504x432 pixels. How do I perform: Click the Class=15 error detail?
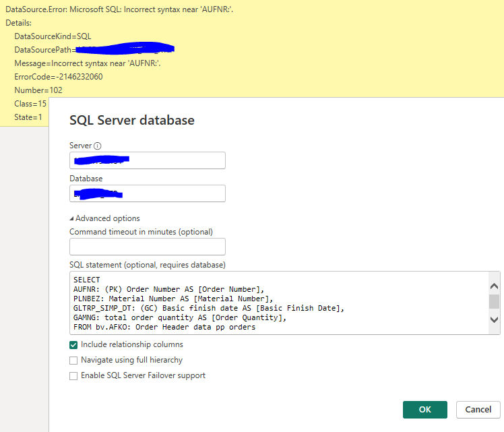point(30,104)
